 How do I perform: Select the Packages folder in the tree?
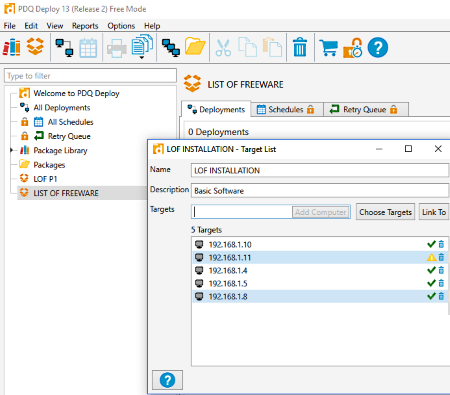click(x=49, y=165)
